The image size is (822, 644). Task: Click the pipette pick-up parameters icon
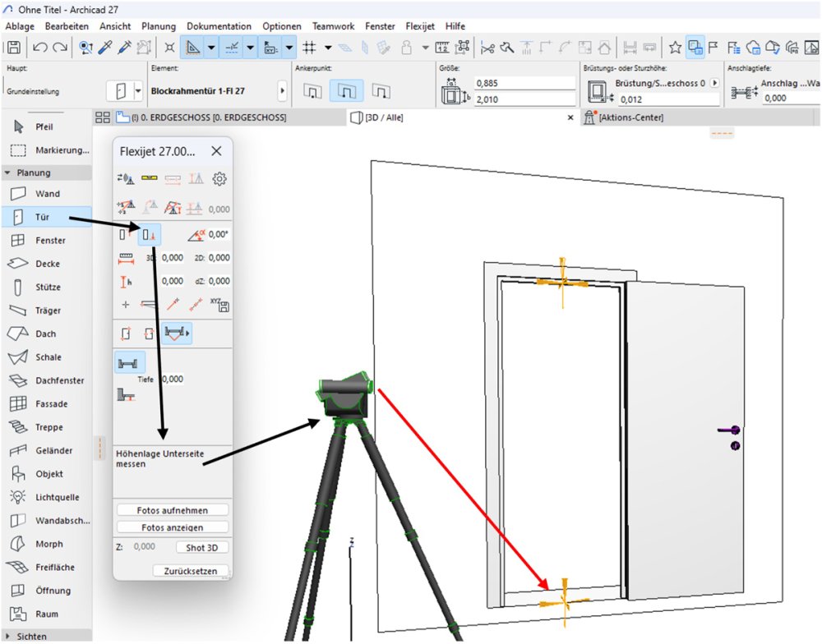(105, 48)
